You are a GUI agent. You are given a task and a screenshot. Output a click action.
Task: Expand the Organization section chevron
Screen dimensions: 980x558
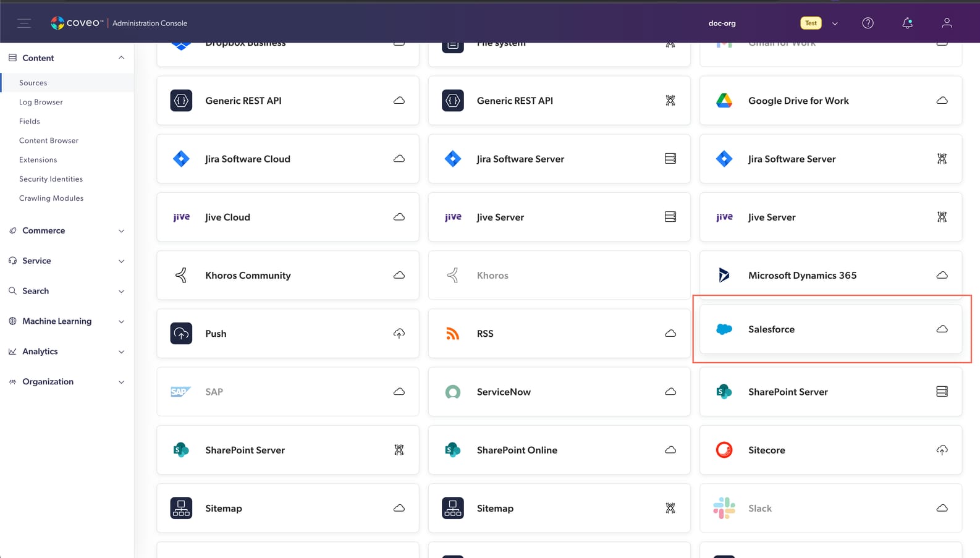click(121, 383)
